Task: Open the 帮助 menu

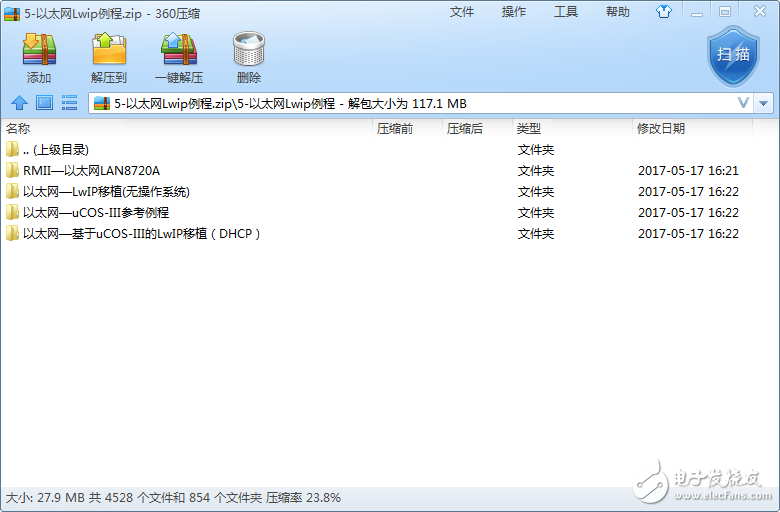Action: point(617,12)
